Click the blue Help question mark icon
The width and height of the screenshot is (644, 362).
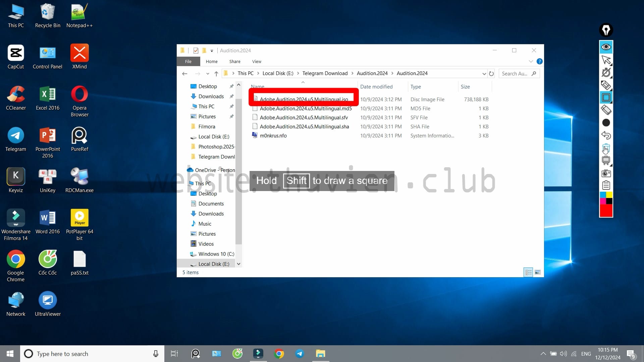[x=539, y=61]
